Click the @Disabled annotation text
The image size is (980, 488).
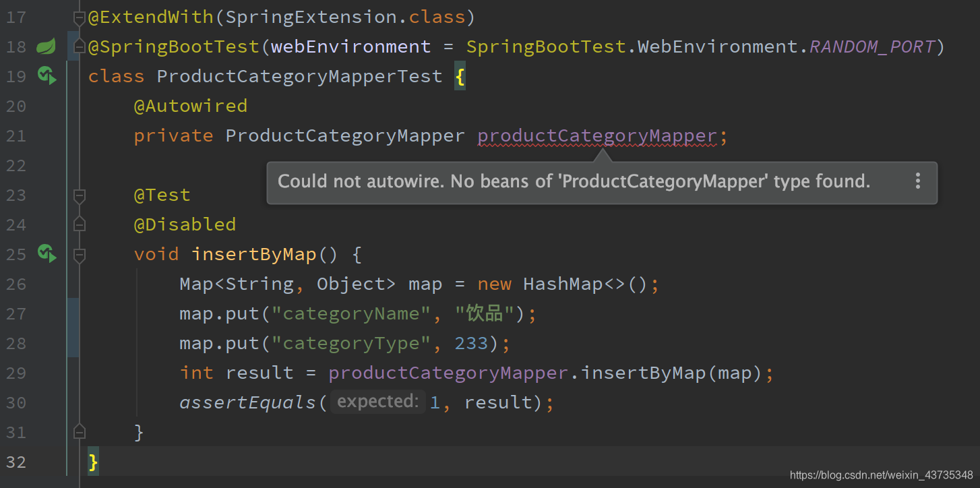[185, 224]
